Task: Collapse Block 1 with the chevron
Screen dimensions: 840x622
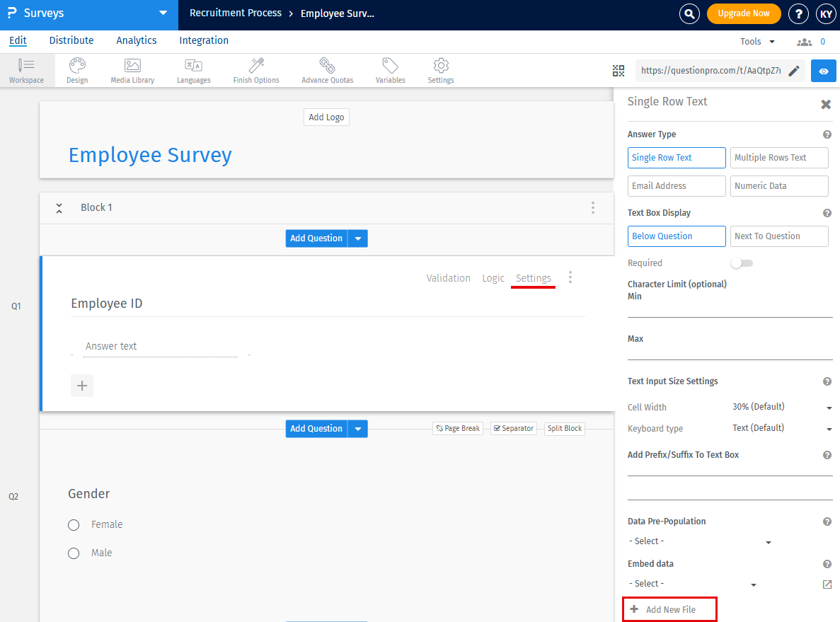Action: click(x=59, y=207)
